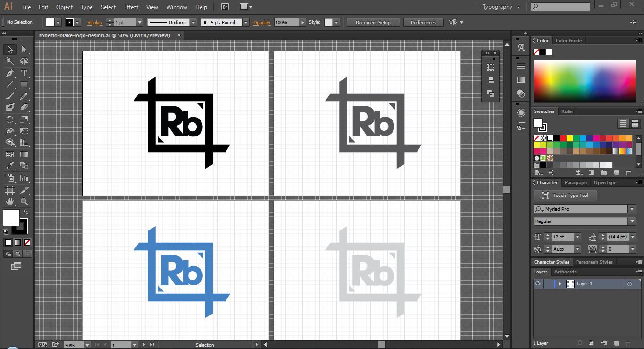Open the Stroke panel icon in dock
Screen dimensions: 644x349
521,67
